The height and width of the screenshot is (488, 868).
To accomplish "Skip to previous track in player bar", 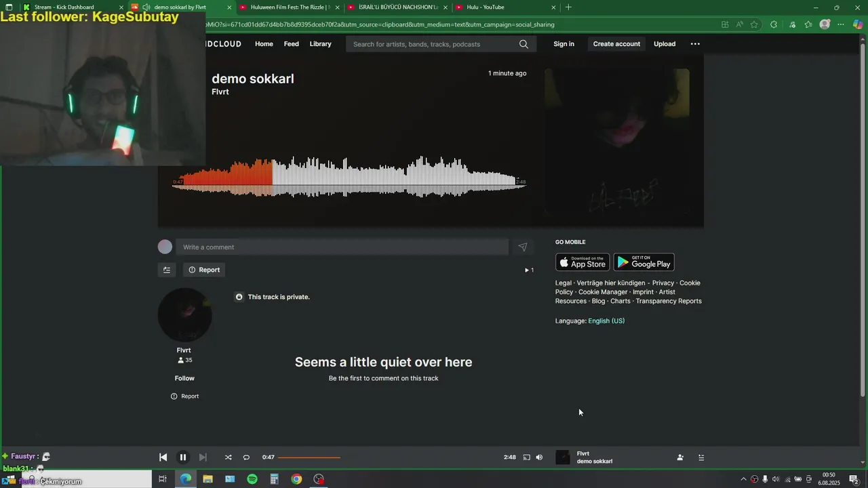I will tap(163, 457).
